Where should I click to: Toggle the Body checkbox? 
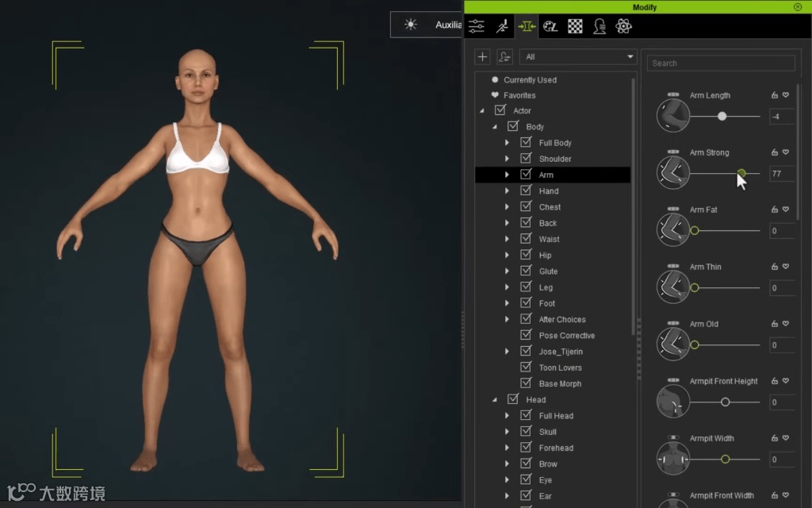513,126
